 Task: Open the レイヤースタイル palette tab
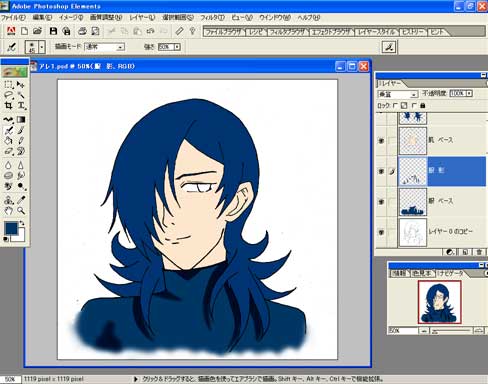[377, 32]
